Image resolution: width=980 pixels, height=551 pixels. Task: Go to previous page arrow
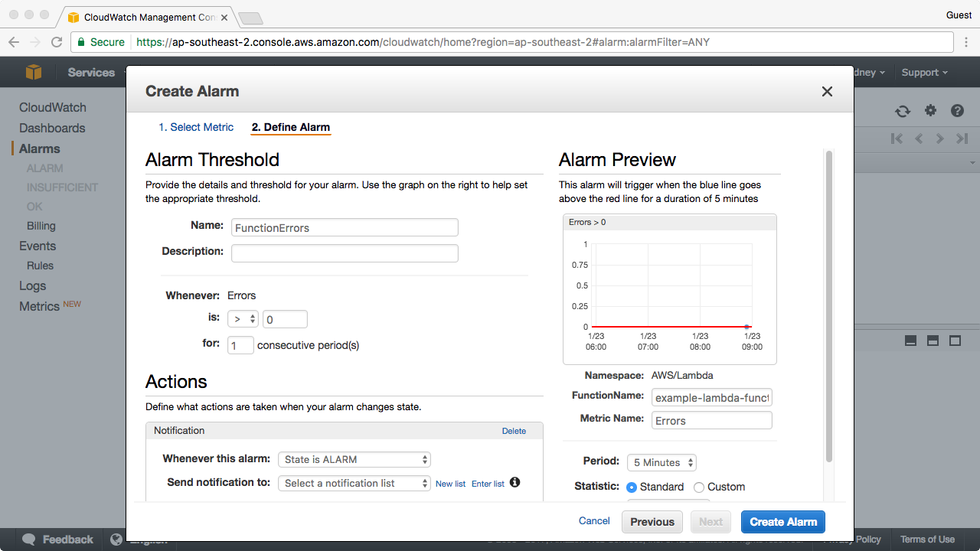919,139
